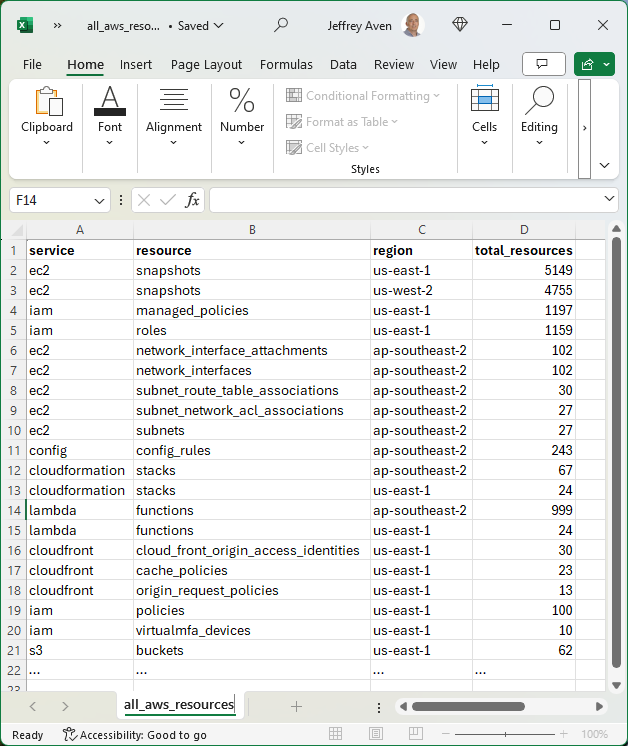Click vertical scrollbar up arrow
Viewport: 628px width, 746px height.
pyautogui.click(x=616, y=229)
